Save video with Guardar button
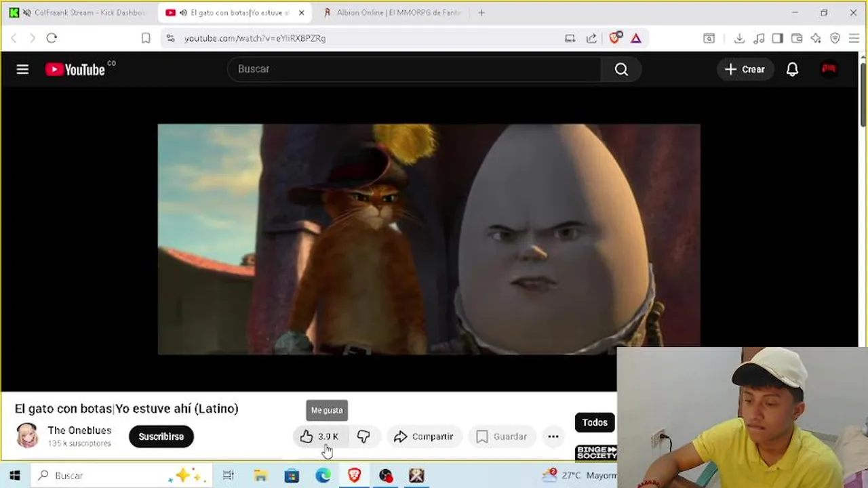This screenshot has width=868, height=488. coord(502,436)
